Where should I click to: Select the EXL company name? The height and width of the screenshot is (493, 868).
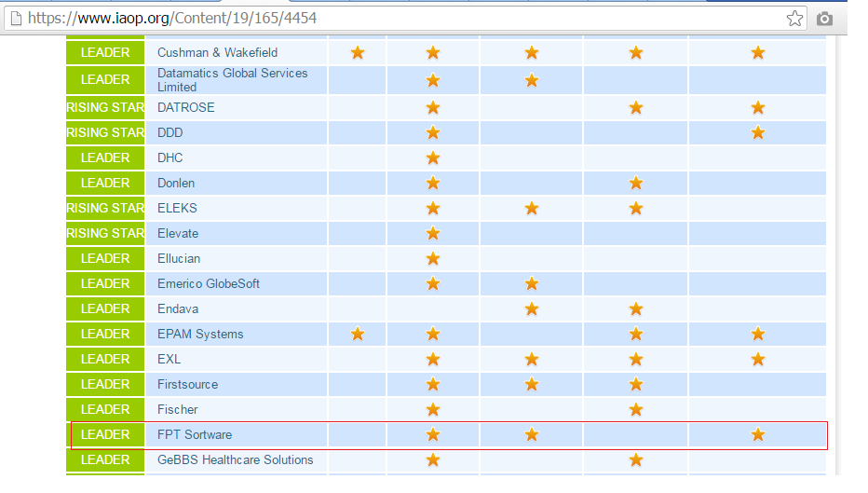pyautogui.click(x=169, y=360)
